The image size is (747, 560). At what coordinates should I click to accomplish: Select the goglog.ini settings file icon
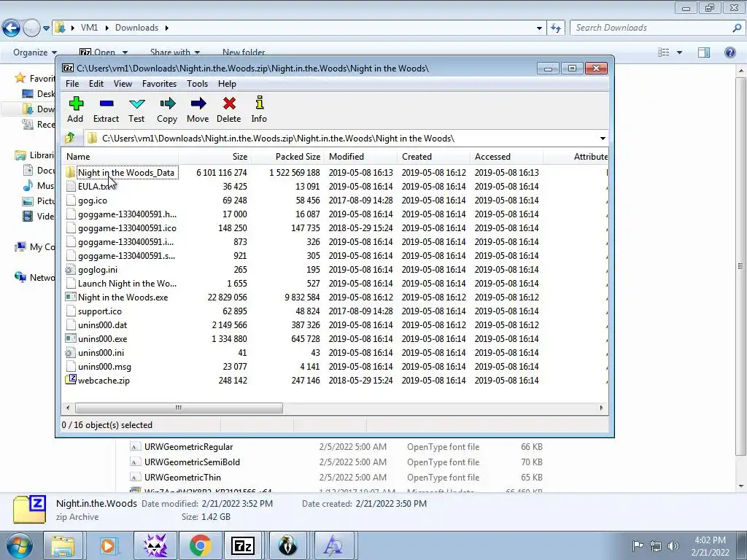point(71,270)
